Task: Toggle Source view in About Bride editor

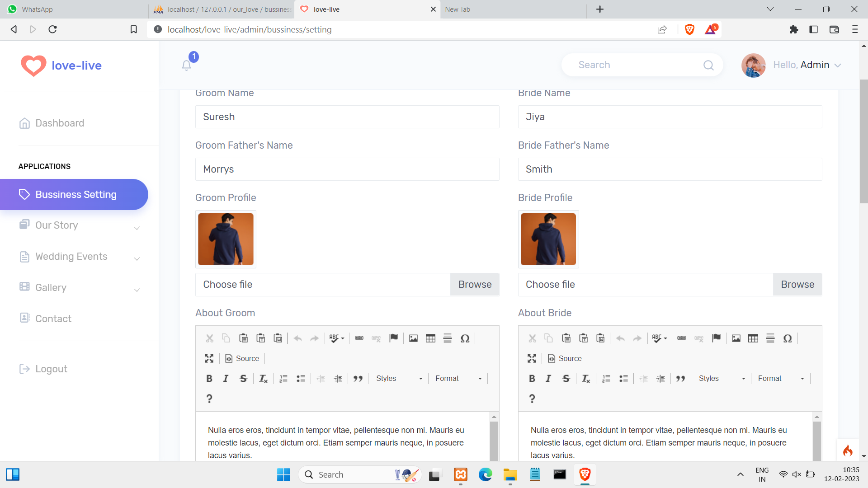Action: [x=565, y=358]
